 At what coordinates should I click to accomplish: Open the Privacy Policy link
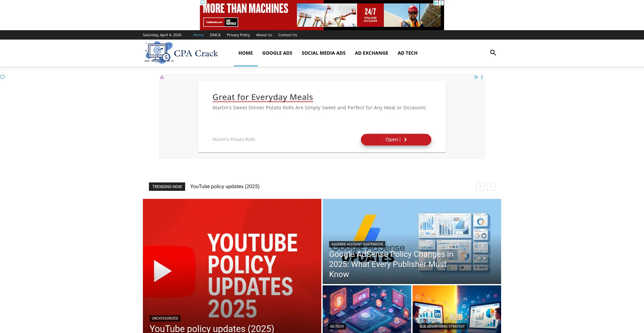coord(238,35)
